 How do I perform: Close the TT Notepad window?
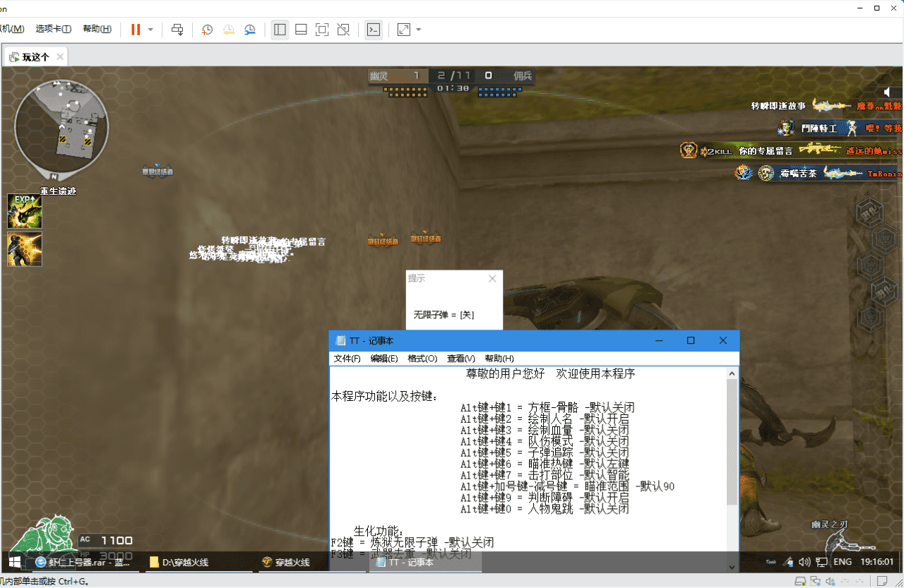pyautogui.click(x=723, y=340)
